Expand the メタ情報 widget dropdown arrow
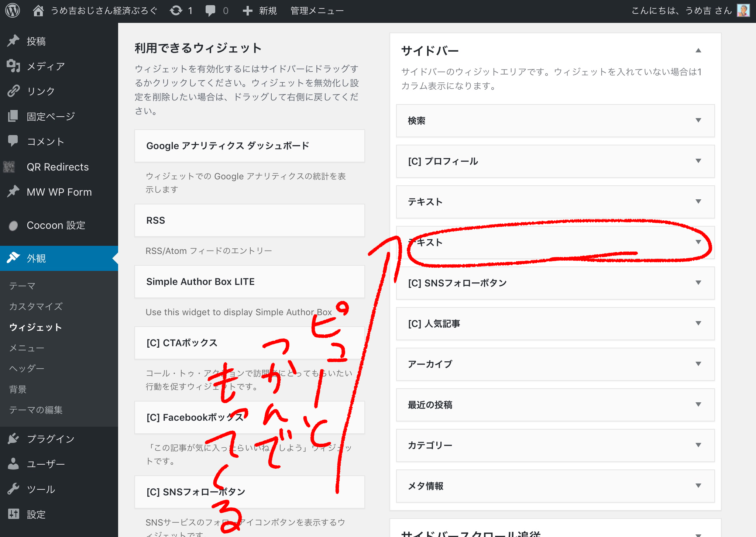This screenshot has width=756, height=537. [698, 486]
